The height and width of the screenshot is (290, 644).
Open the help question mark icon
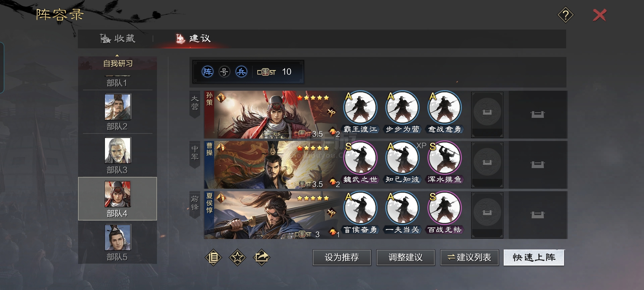(x=565, y=15)
